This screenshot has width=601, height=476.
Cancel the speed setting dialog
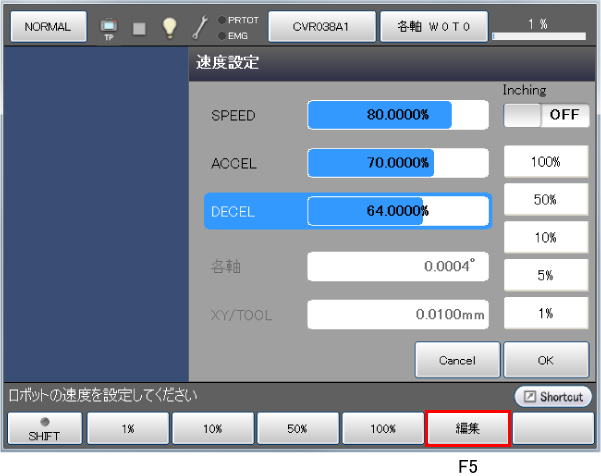(x=457, y=359)
